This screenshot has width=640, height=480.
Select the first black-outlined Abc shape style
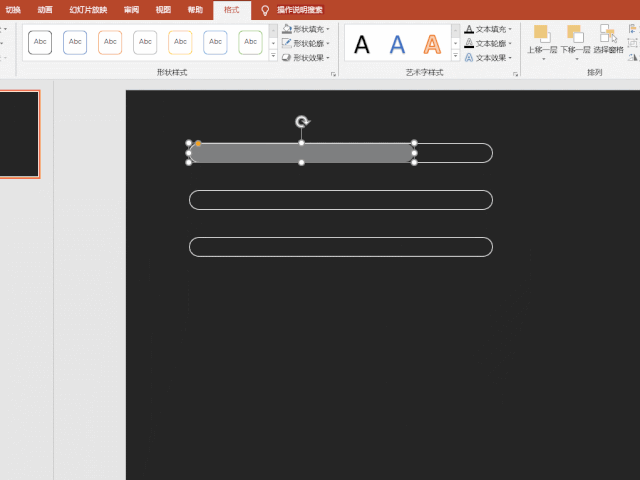(x=40, y=42)
